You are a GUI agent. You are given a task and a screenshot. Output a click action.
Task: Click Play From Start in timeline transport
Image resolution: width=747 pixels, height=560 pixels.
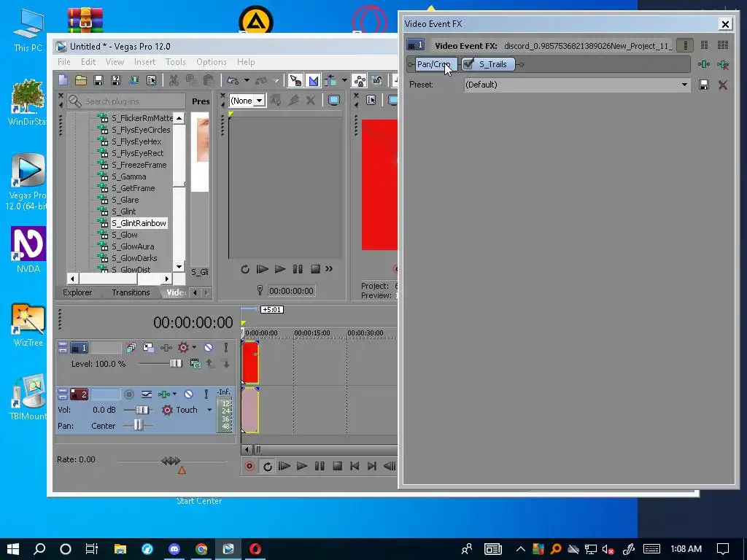coord(285,466)
